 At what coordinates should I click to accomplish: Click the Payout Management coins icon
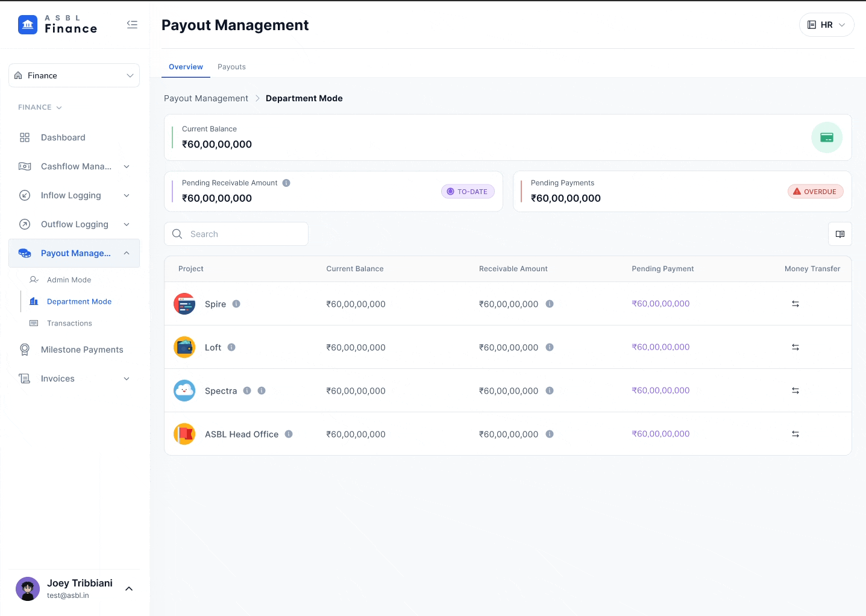(x=25, y=253)
